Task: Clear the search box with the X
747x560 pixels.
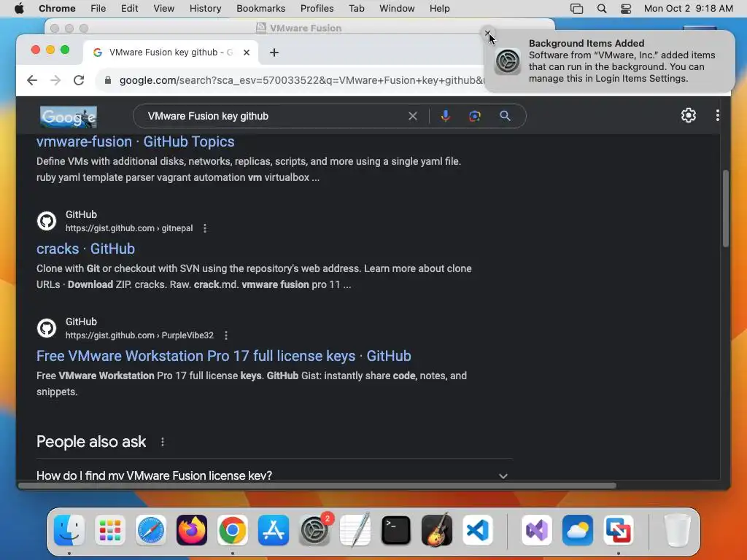Action: (413, 116)
